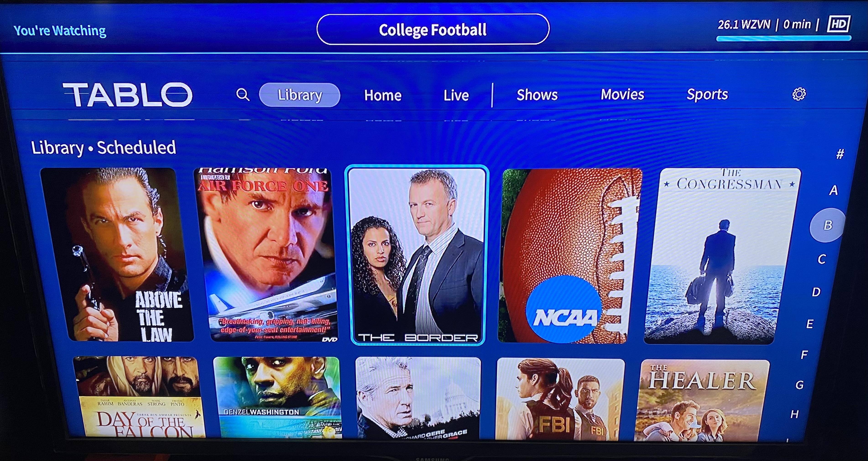Jump to letter D in index
The width and height of the screenshot is (868, 461).
(816, 292)
